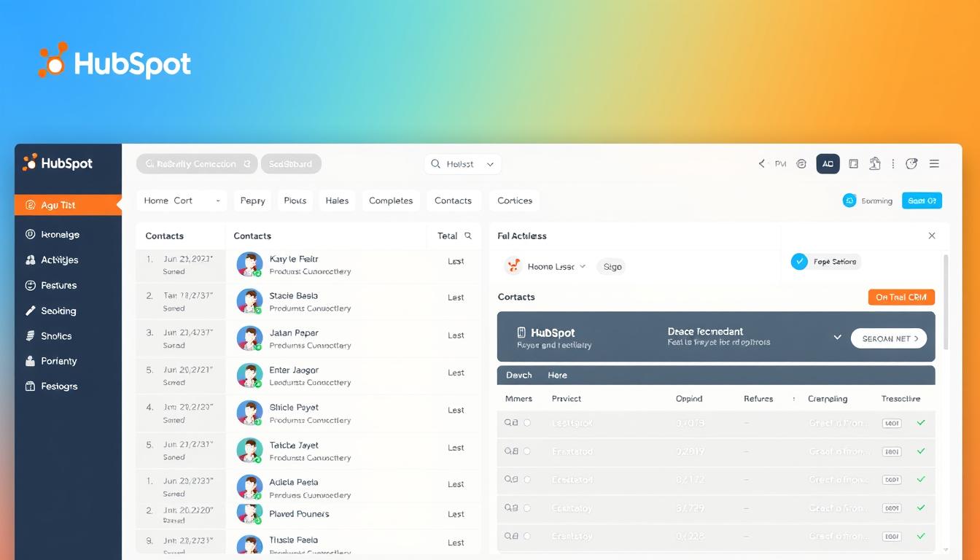Expand the Drace Tecnedant banner chevron
Image resolution: width=980 pixels, height=560 pixels.
[x=837, y=338]
